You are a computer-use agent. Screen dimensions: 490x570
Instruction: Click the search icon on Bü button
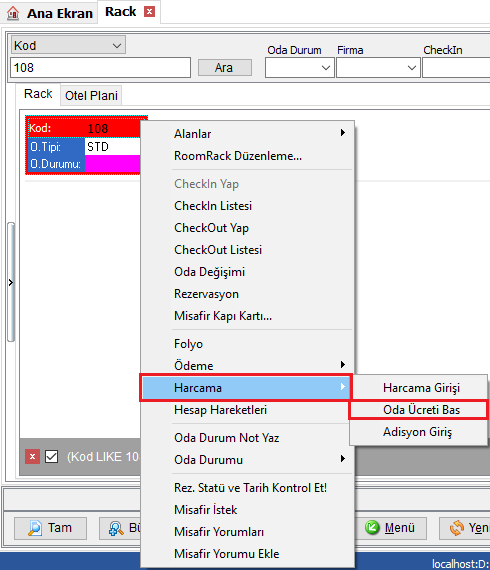116,528
